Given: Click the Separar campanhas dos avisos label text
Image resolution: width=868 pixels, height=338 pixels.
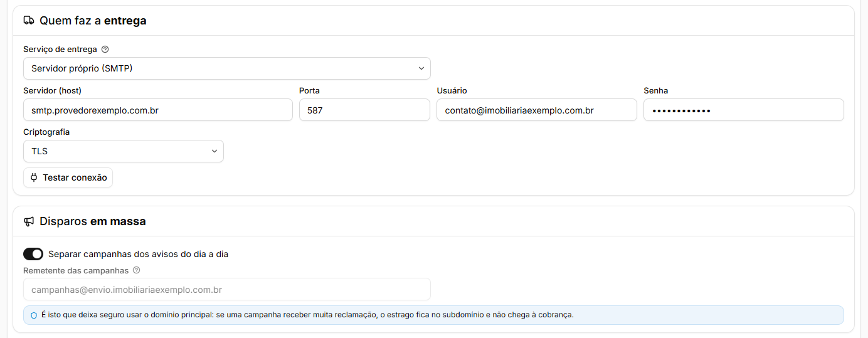Looking at the screenshot, I should (x=138, y=254).
